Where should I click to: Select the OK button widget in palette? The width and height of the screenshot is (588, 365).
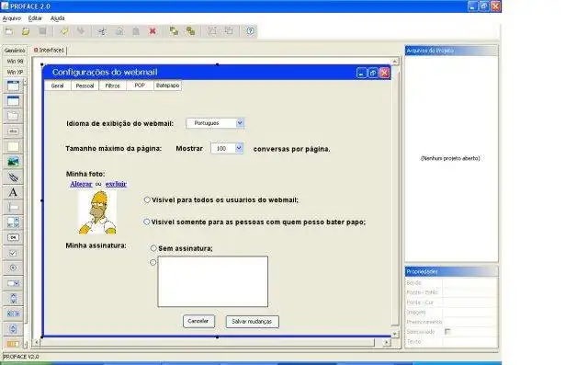point(13,237)
